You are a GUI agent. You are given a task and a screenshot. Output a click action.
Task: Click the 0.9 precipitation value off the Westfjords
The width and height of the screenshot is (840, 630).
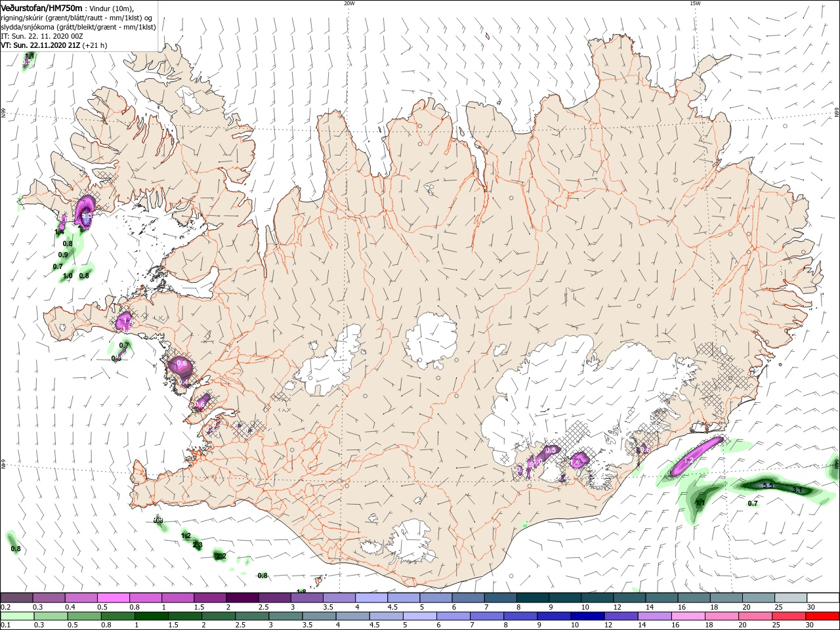coord(63,255)
